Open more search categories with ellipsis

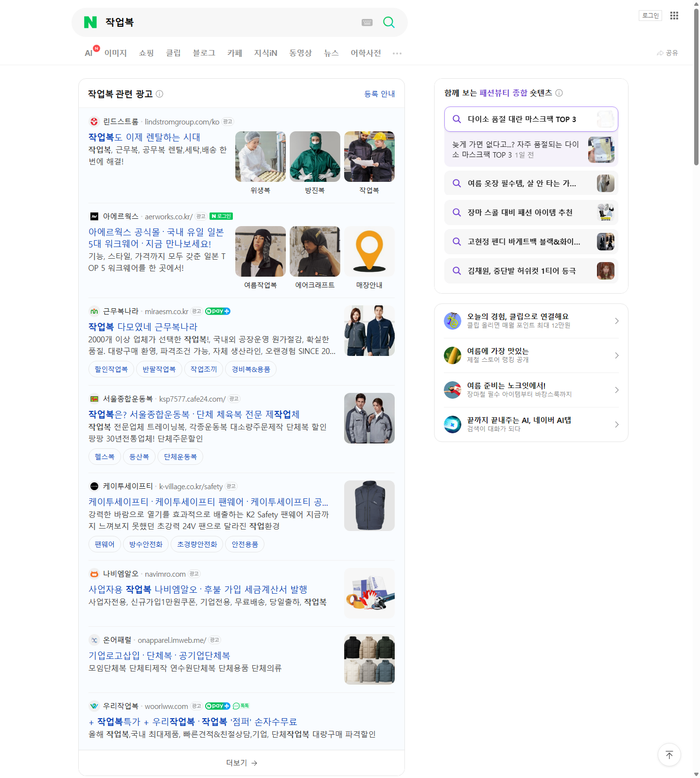click(x=397, y=53)
